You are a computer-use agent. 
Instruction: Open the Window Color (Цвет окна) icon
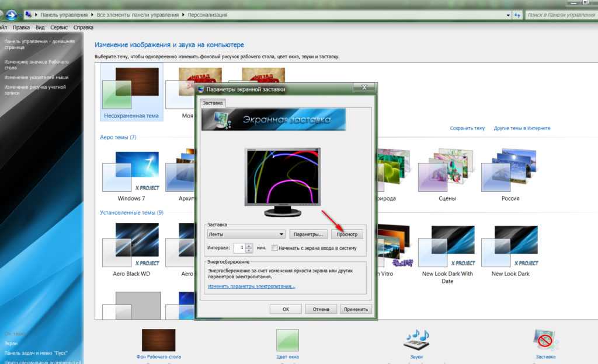pos(287,340)
